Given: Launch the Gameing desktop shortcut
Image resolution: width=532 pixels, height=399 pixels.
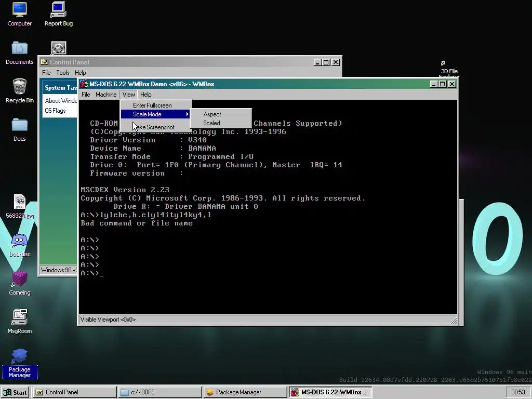Looking at the screenshot, I should (19, 283).
